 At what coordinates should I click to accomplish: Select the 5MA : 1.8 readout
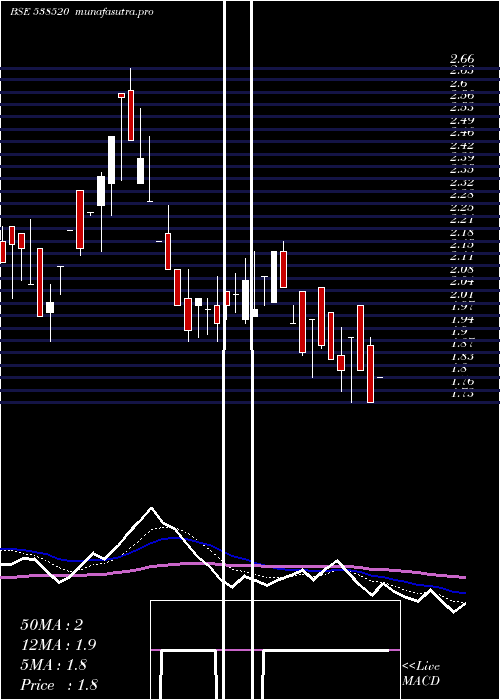(54, 665)
